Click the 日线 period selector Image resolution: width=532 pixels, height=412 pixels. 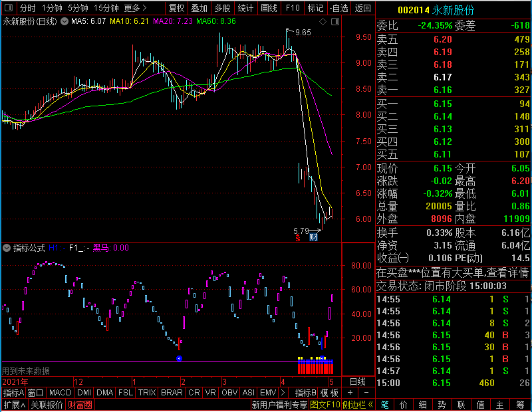tap(358, 381)
